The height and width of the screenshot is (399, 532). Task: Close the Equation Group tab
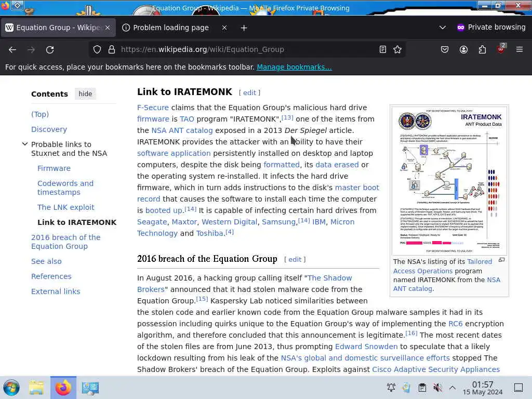(x=108, y=28)
